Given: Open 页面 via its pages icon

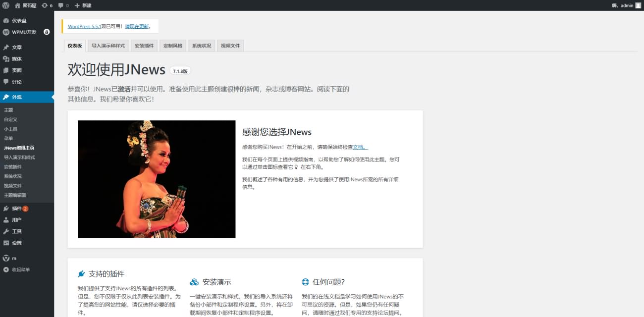Looking at the screenshot, I should click(x=6, y=70).
